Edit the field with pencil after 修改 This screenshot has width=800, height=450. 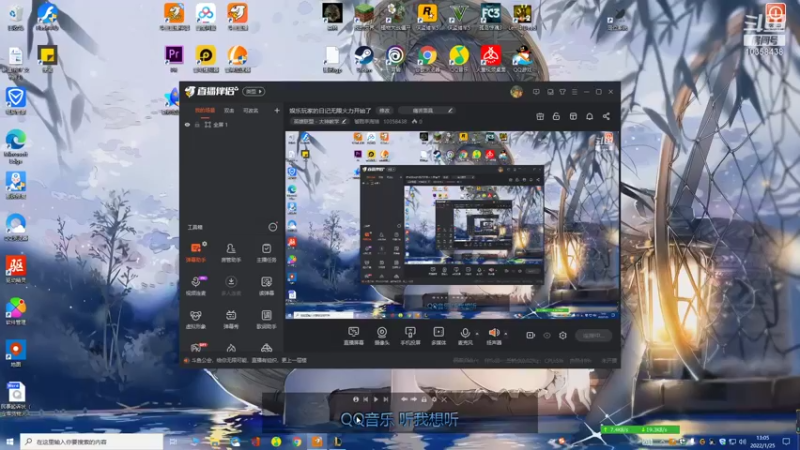427,110
